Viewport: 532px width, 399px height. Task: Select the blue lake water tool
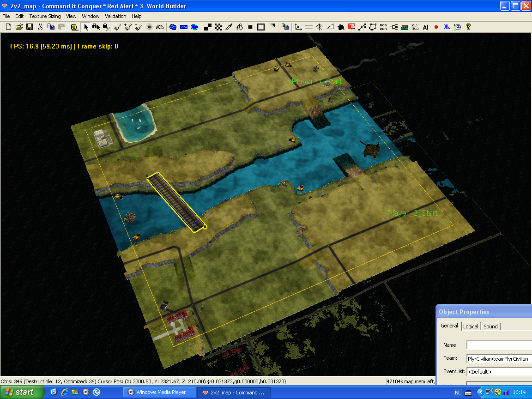(x=173, y=27)
